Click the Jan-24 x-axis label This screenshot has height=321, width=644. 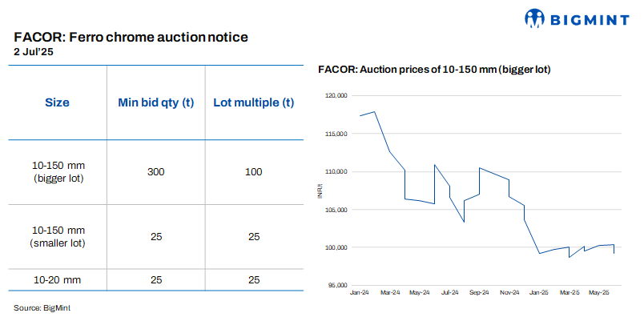tap(360, 294)
